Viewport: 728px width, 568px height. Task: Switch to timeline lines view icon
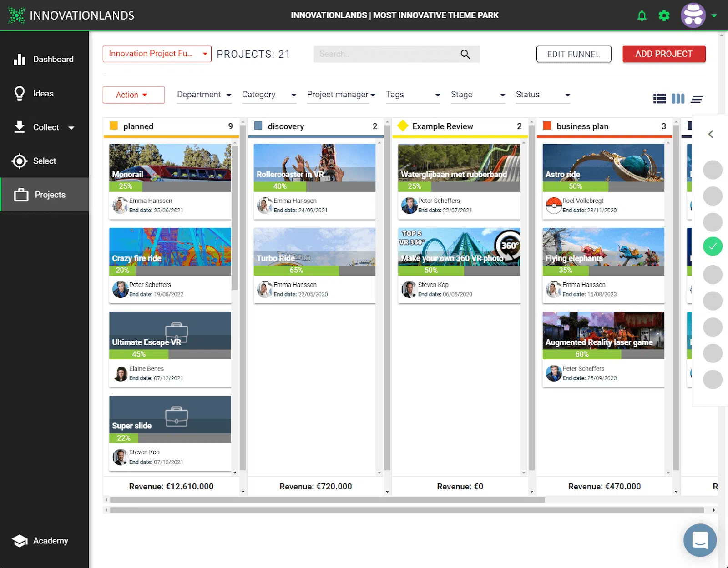(x=697, y=99)
